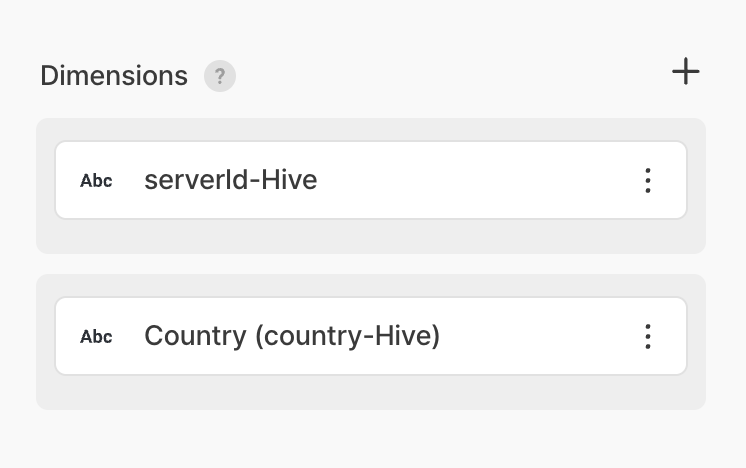Viewport: 746px width, 468px height.
Task: Click the Abc type icon on Country (country-Hive)
Action: tap(96, 337)
